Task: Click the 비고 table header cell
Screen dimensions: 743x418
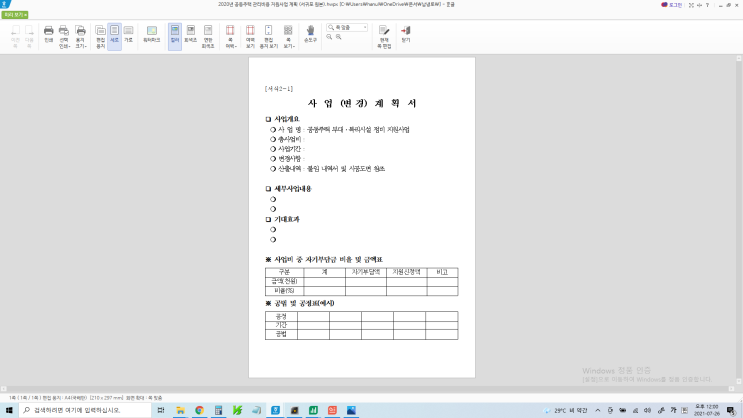Action: click(x=443, y=272)
